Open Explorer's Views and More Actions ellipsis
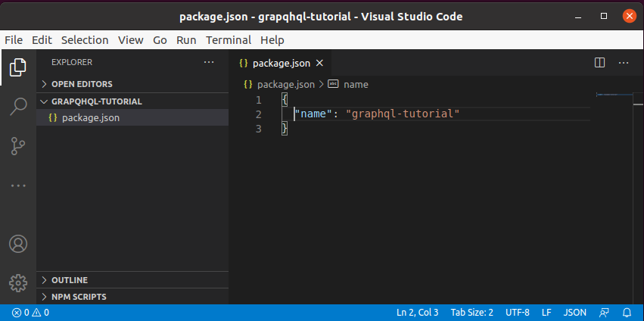The width and height of the screenshot is (644, 321). (x=209, y=63)
